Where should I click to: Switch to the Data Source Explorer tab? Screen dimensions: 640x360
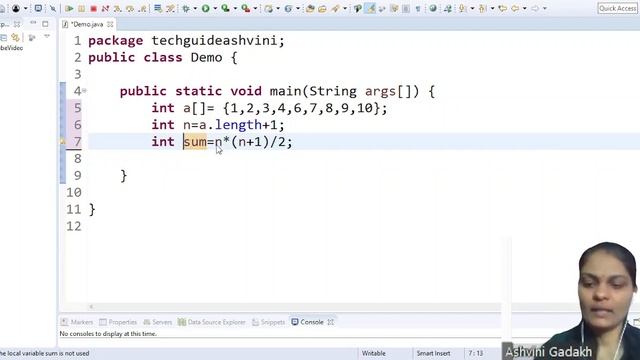(212, 322)
